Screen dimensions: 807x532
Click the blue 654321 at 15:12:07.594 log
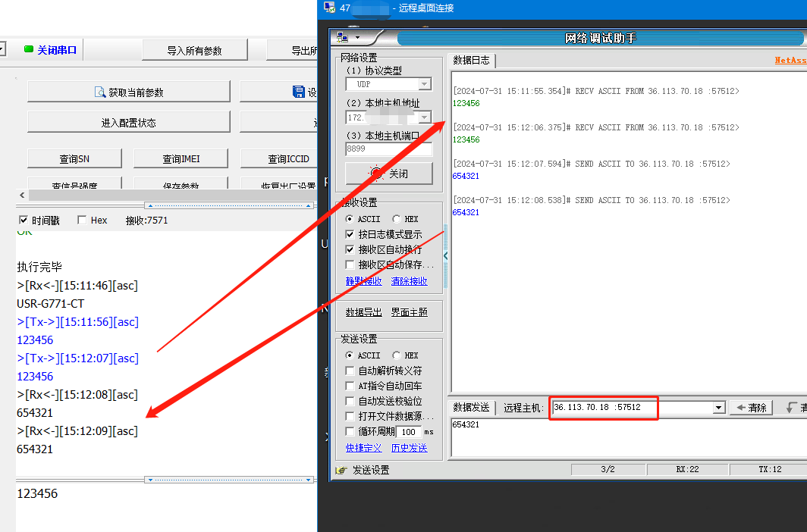coord(466,176)
